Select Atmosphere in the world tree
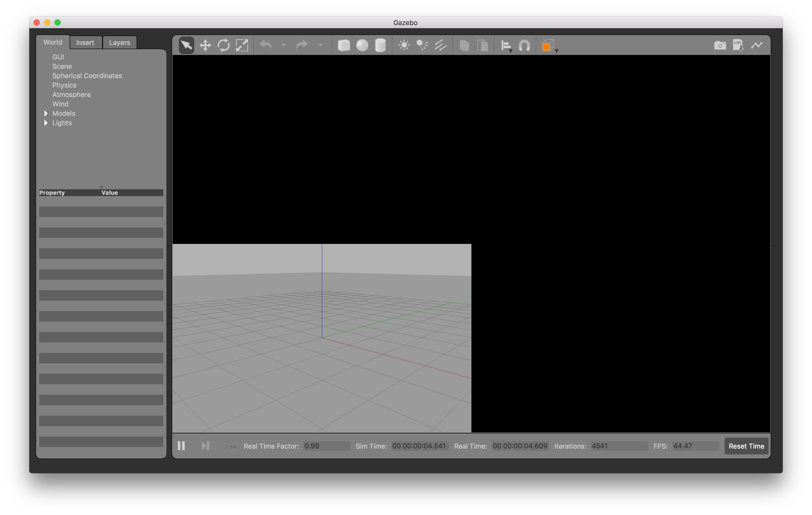Image resolution: width=812 pixels, height=515 pixels. (71, 95)
